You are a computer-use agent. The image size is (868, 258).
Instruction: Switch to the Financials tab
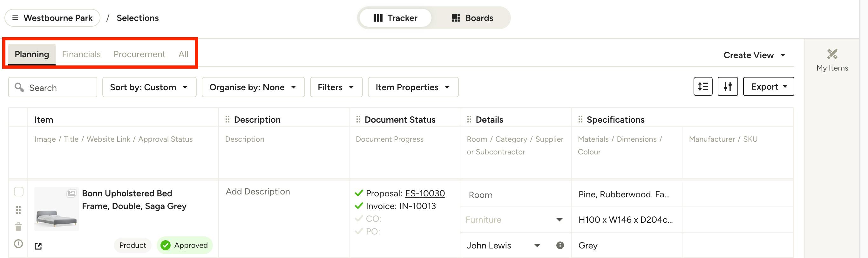(x=81, y=54)
